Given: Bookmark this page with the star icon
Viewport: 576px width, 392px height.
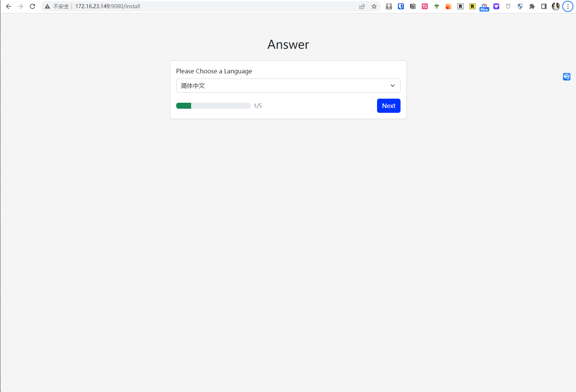Looking at the screenshot, I should pos(374,6).
